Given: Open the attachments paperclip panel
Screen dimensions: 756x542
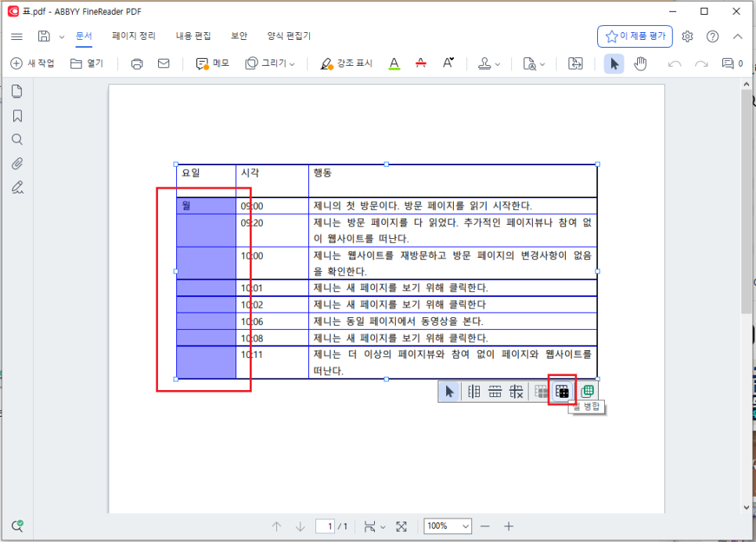Looking at the screenshot, I should click(x=17, y=164).
